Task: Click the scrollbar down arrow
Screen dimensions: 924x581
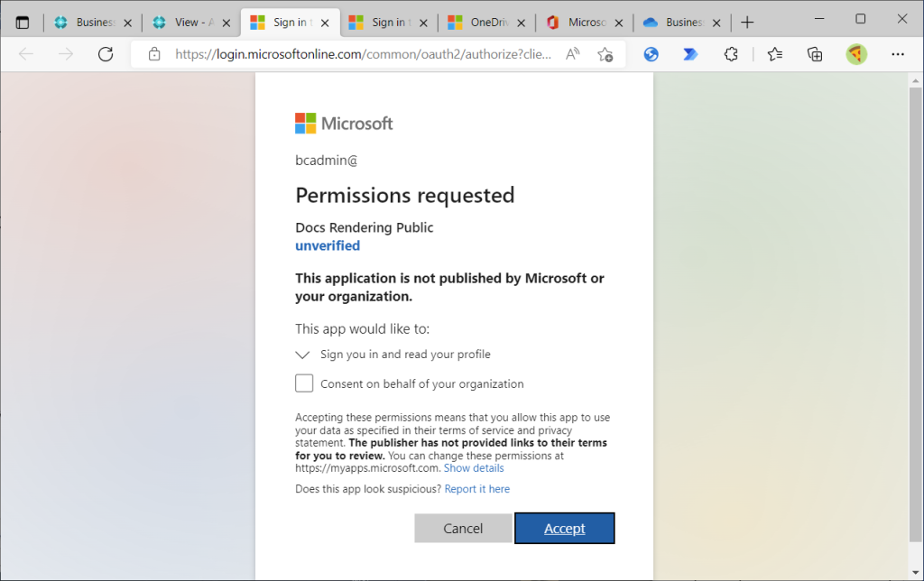Action: point(915,572)
